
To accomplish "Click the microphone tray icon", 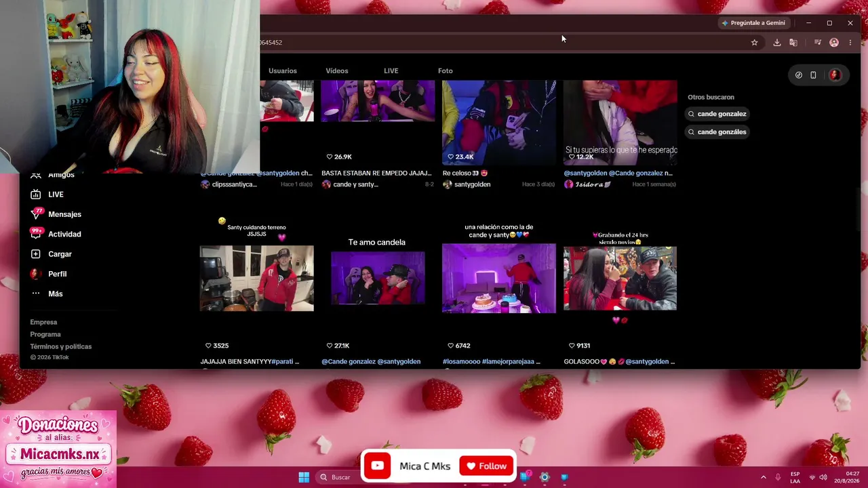I will click(x=778, y=477).
